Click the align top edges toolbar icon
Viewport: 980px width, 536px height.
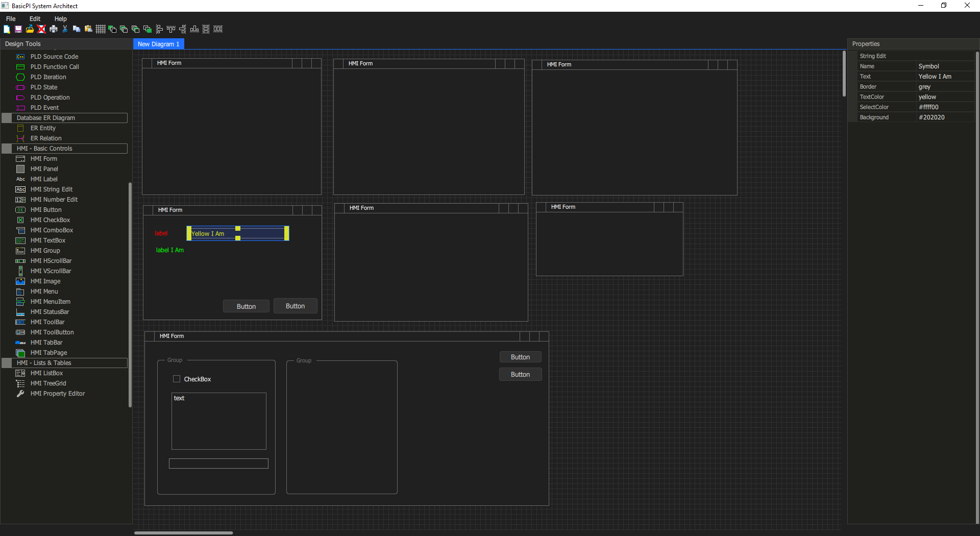[x=171, y=29]
